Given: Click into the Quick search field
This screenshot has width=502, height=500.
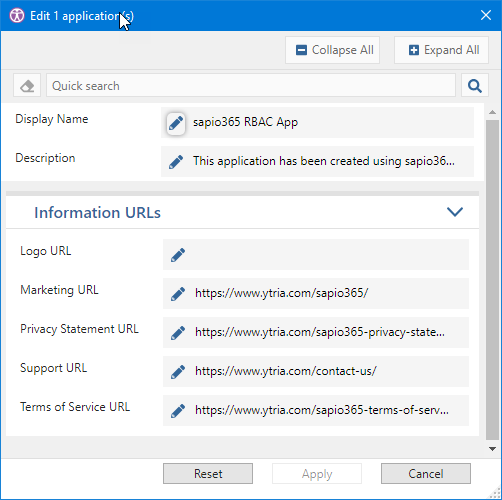Looking at the screenshot, I should pyautogui.click(x=251, y=86).
